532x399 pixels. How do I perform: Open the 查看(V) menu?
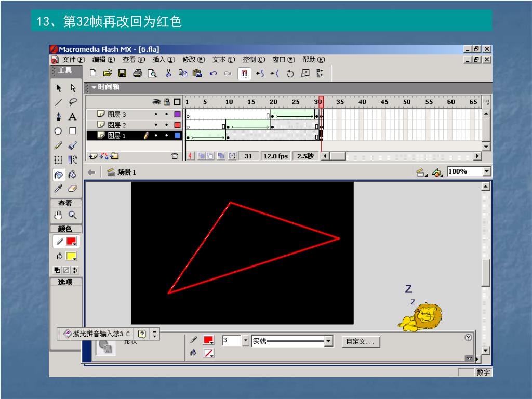pos(134,60)
